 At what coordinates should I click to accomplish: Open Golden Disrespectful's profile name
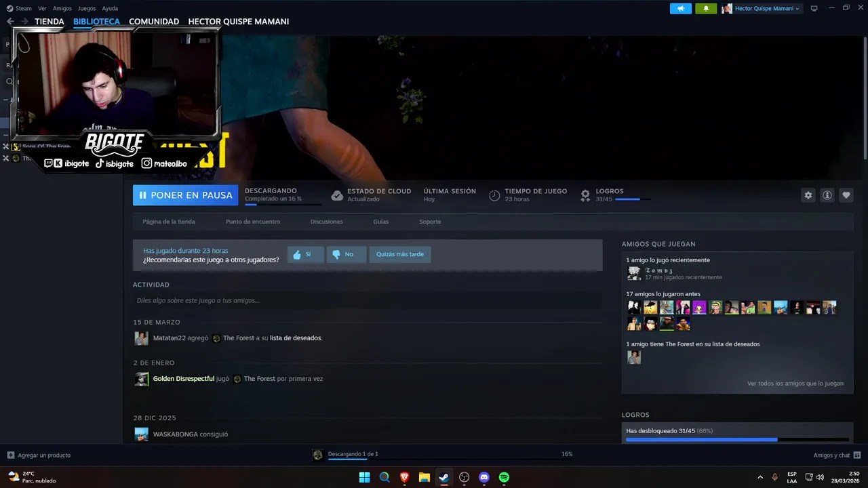click(184, 379)
